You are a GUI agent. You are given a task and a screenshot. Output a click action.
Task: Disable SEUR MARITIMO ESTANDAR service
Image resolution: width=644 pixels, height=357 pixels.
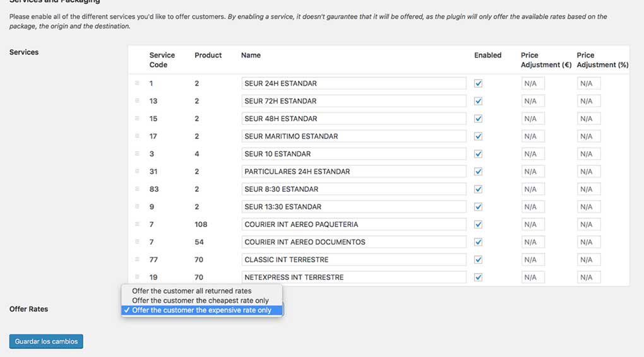click(x=478, y=136)
